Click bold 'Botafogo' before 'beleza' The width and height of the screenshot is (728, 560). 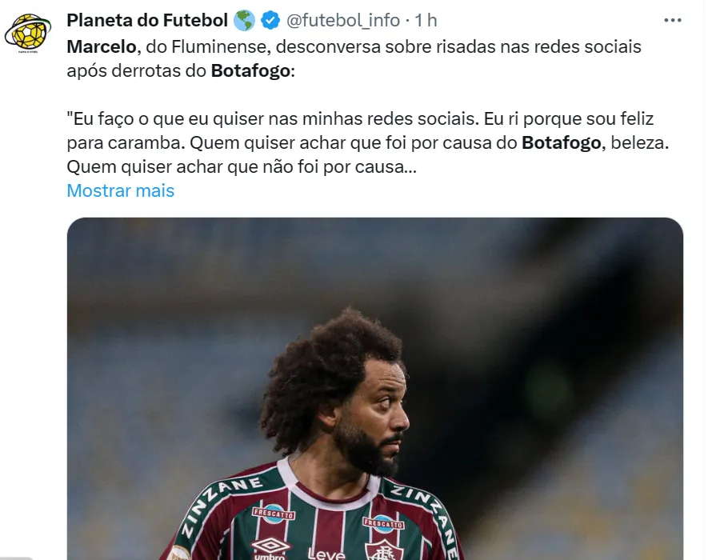coord(562,143)
